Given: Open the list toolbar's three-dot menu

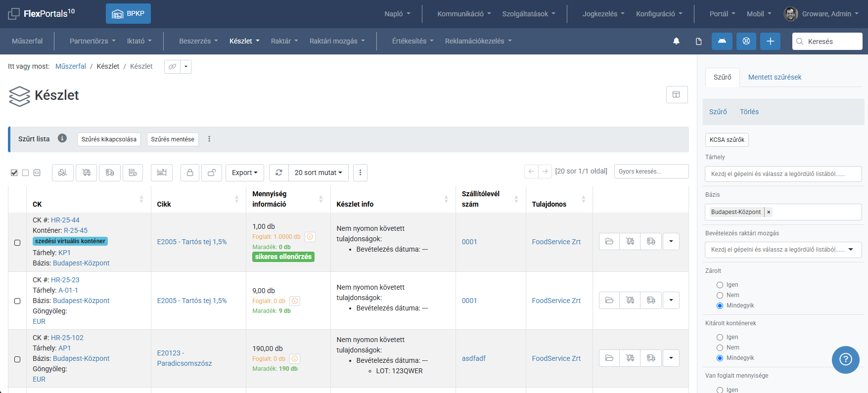Looking at the screenshot, I should [360, 173].
